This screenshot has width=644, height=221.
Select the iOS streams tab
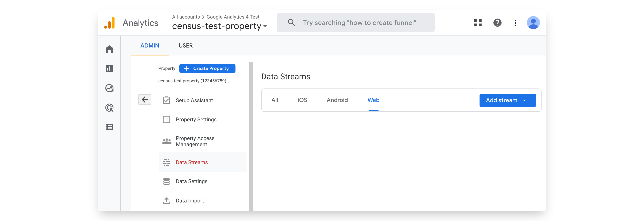pos(302,100)
